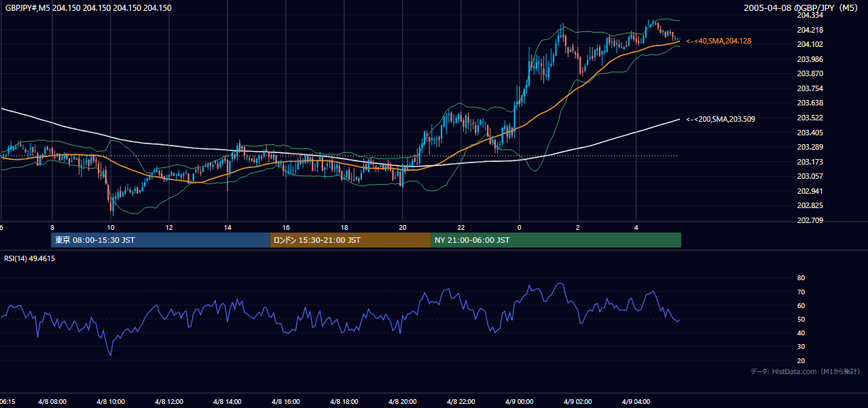Image resolution: width=868 pixels, height=408 pixels.
Task: Click price axis value 203.522
Action: 810,118
